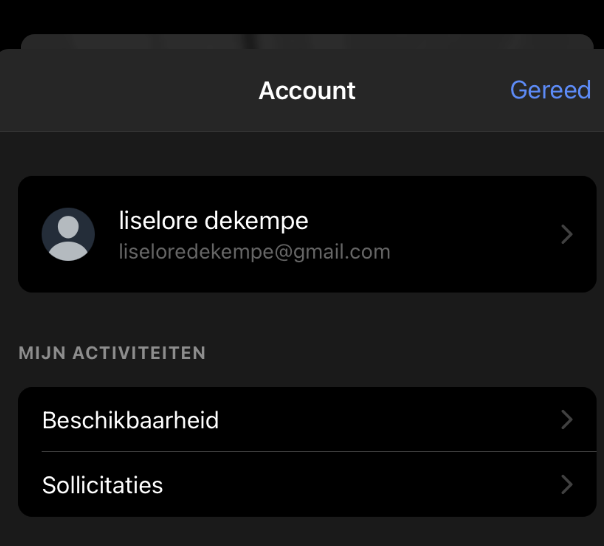Screen dimensions: 604x546
Task: Select the name liselore dekempe
Action: (213, 220)
